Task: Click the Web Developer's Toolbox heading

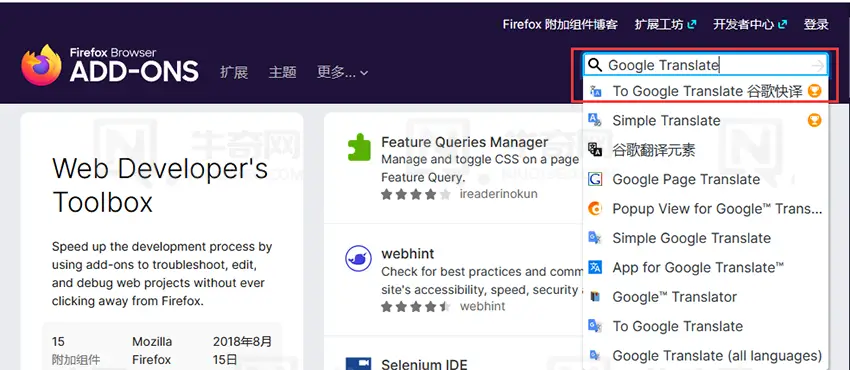Action: coord(160,185)
